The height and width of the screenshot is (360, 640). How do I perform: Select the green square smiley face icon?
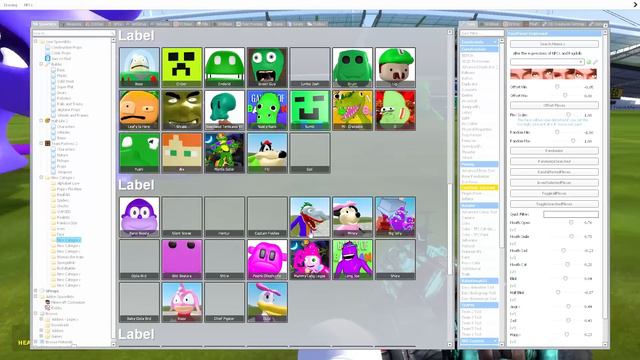310,110
